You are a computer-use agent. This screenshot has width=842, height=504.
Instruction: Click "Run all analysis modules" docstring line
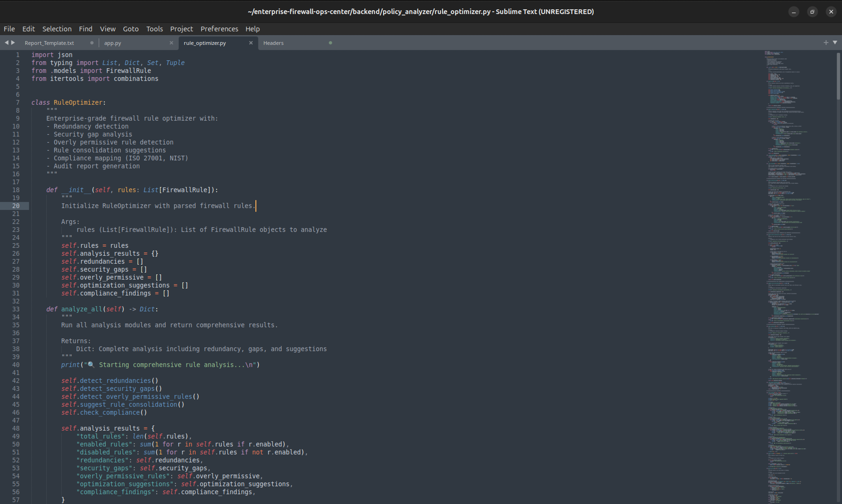(x=170, y=325)
